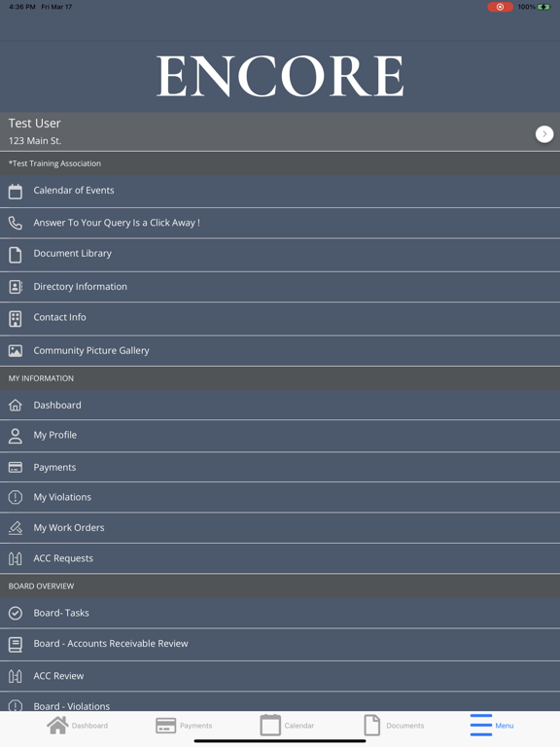Tap the exclamation icon beside My Violations
Viewport: 560px width, 747px height.
16,497
